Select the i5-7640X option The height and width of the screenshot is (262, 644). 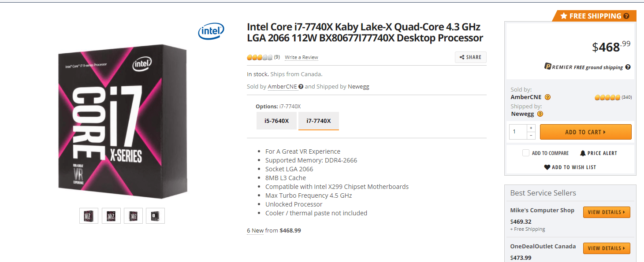pos(276,121)
